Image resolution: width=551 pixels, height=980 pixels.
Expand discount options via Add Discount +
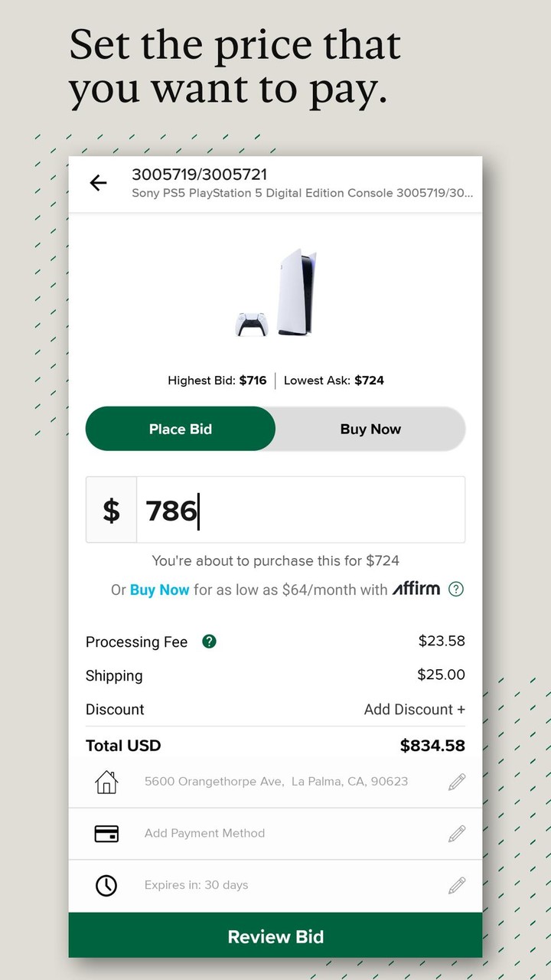414,709
